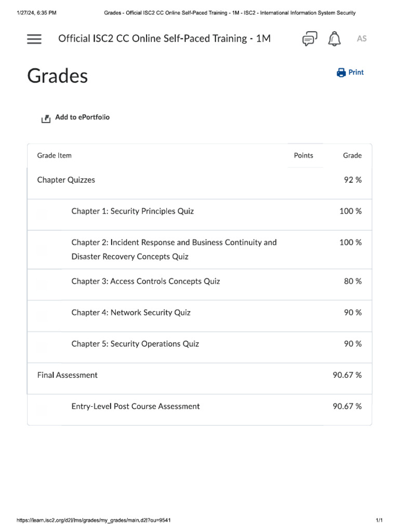The height and width of the screenshot is (532, 399).
Task: Open the message alerts chat icon
Action: pyautogui.click(x=310, y=38)
